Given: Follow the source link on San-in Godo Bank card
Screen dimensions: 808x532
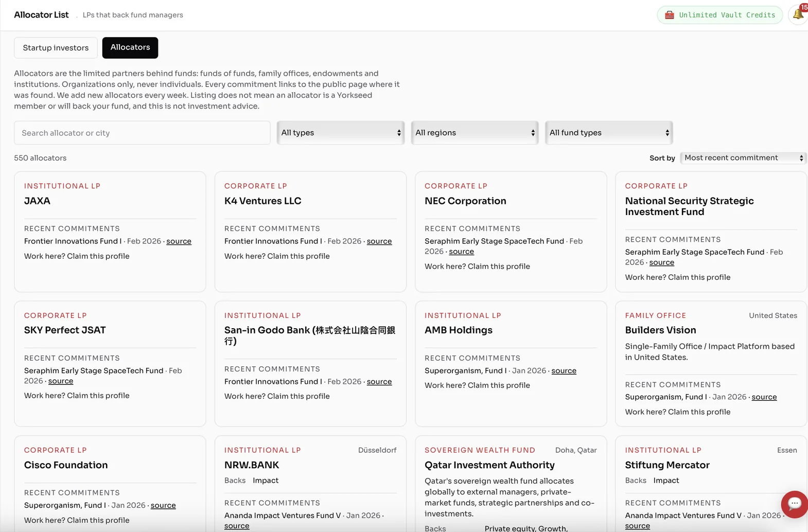Looking at the screenshot, I should click(379, 382).
